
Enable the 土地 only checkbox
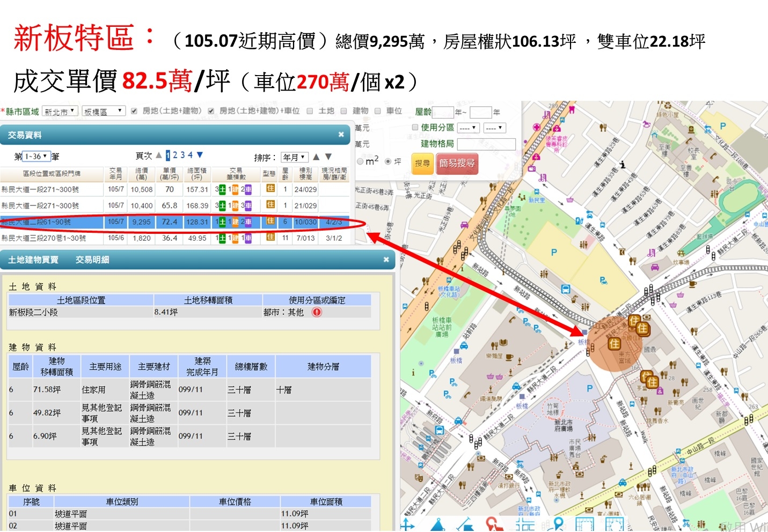coord(310,111)
